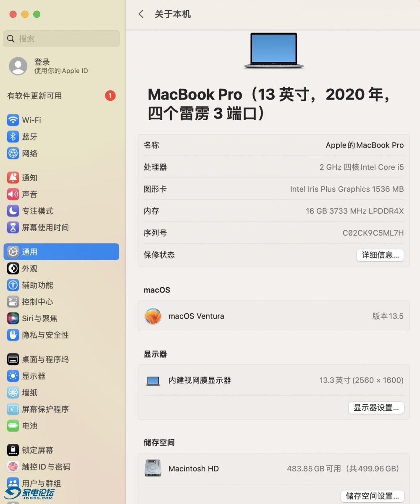The width and height of the screenshot is (420, 504).
Task: Click display size 13.3 英寸 (2560 × 1600)
Action: click(x=361, y=380)
